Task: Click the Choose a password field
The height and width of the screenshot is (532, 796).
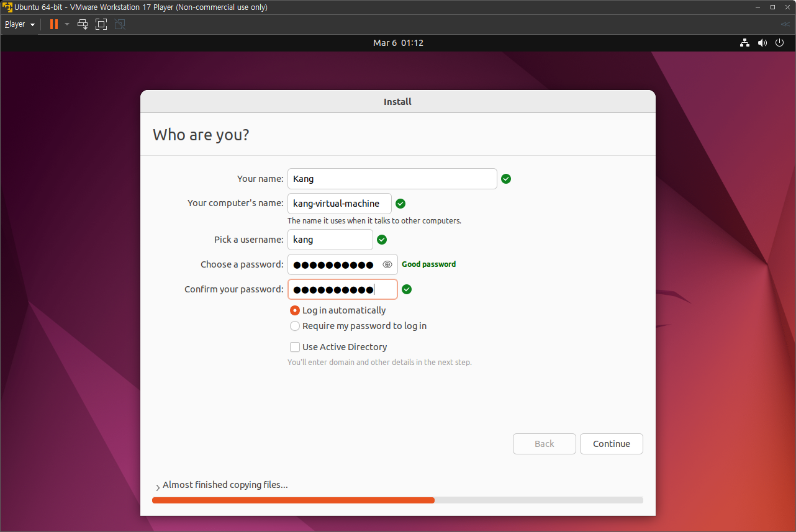Action: pyautogui.click(x=343, y=264)
